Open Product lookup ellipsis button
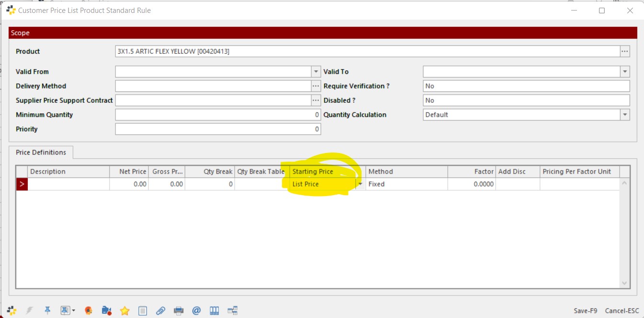Screen dimensions: 644x318 click(x=624, y=51)
